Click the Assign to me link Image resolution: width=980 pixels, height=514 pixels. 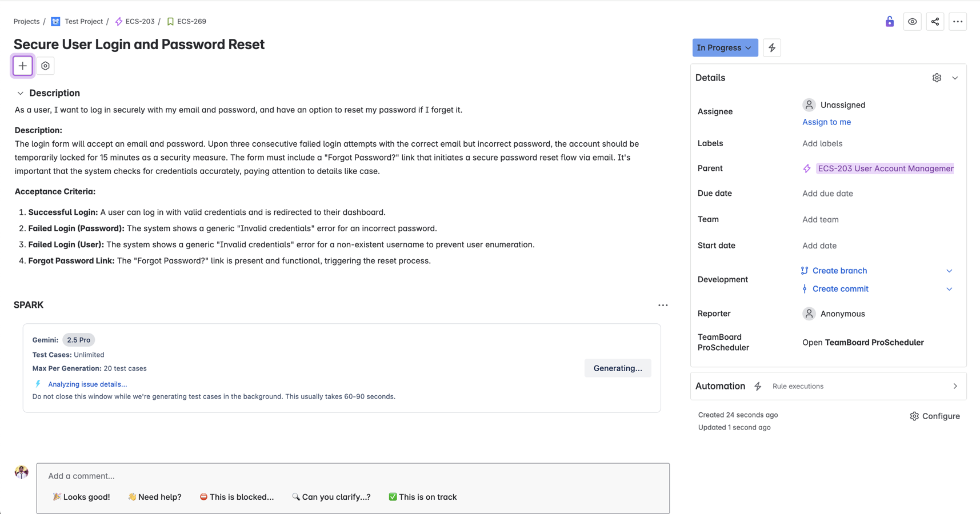[x=826, y=122]
